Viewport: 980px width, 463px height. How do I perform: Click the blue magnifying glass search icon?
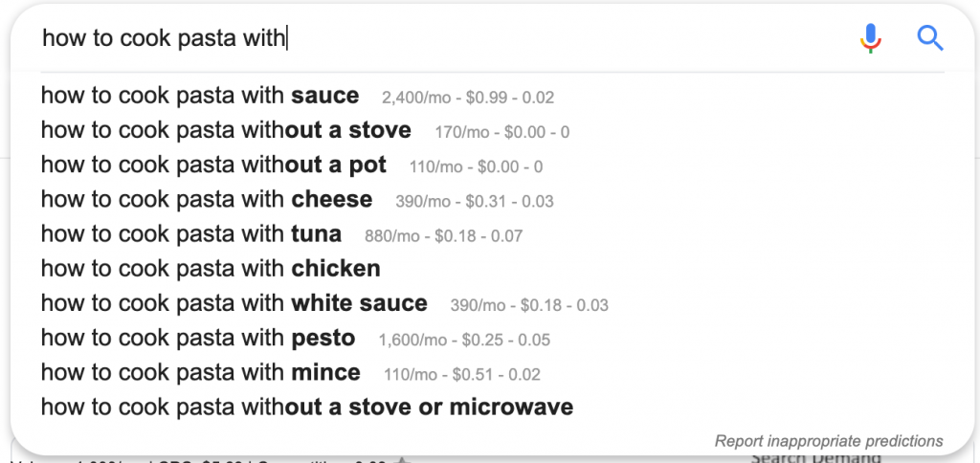pos(930,38)
